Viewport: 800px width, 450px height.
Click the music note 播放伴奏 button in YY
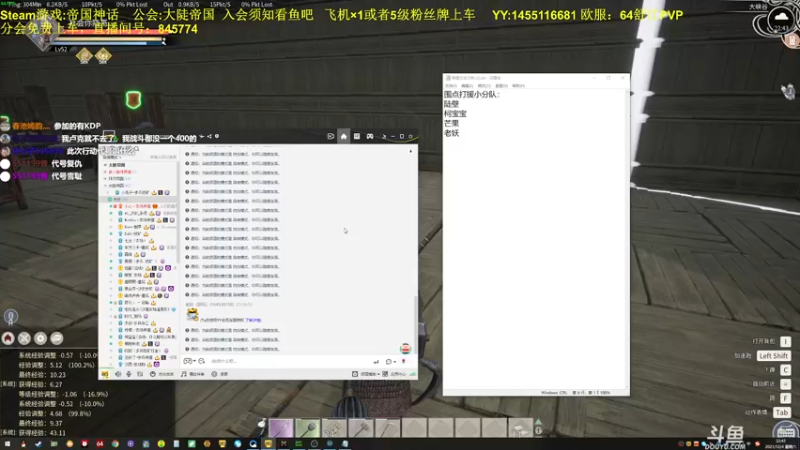(193, 374)
